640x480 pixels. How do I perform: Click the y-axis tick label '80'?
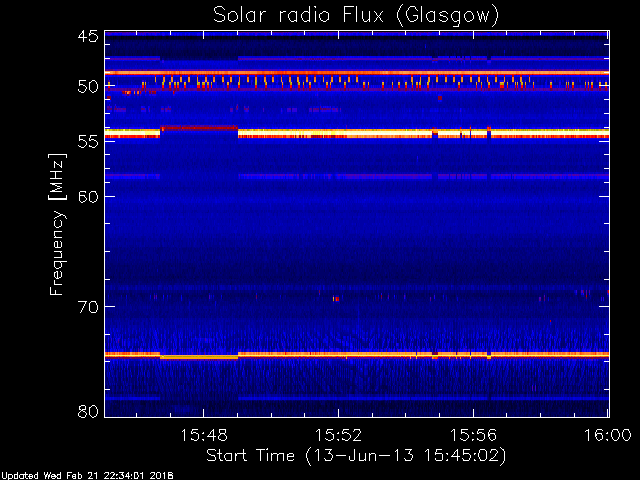[x=88, y=411]
